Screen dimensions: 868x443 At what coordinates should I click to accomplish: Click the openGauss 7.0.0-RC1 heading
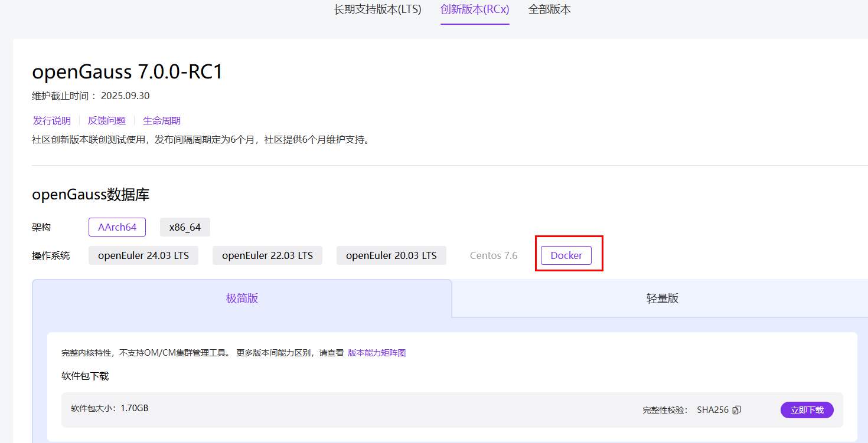tap(128, 72)
